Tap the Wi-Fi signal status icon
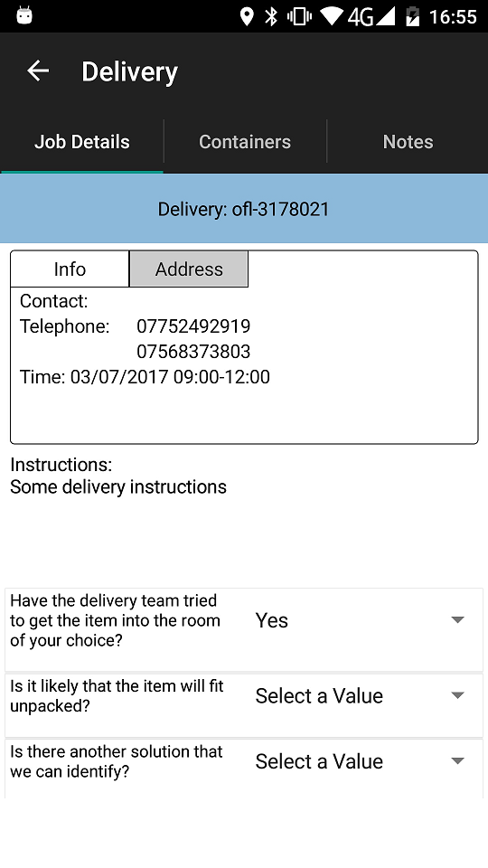This screenshot has height=868, width=488. click(x=332, y=16)
